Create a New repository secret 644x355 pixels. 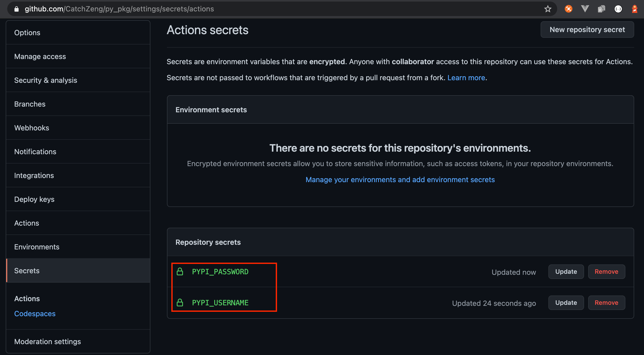tap(587, 29)
